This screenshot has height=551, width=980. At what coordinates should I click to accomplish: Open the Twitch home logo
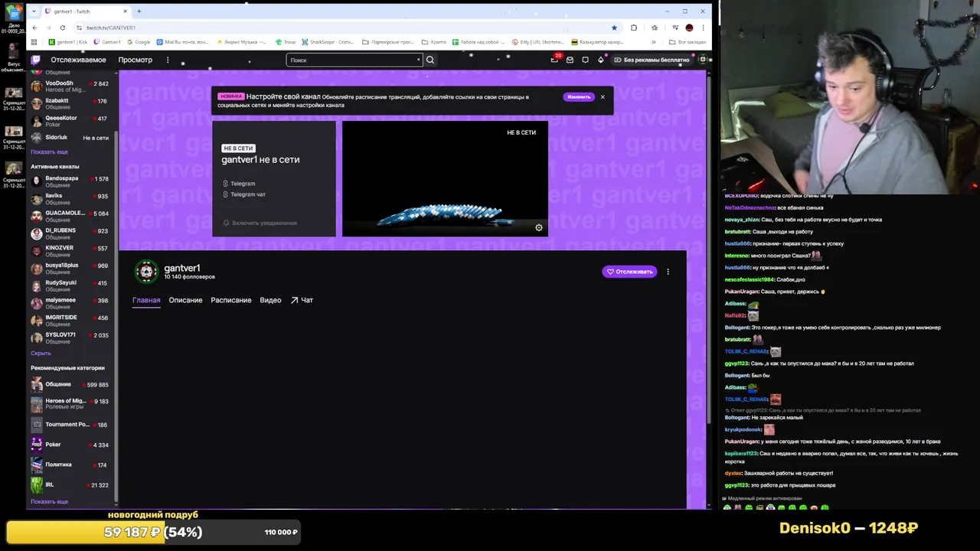point(35,60)
